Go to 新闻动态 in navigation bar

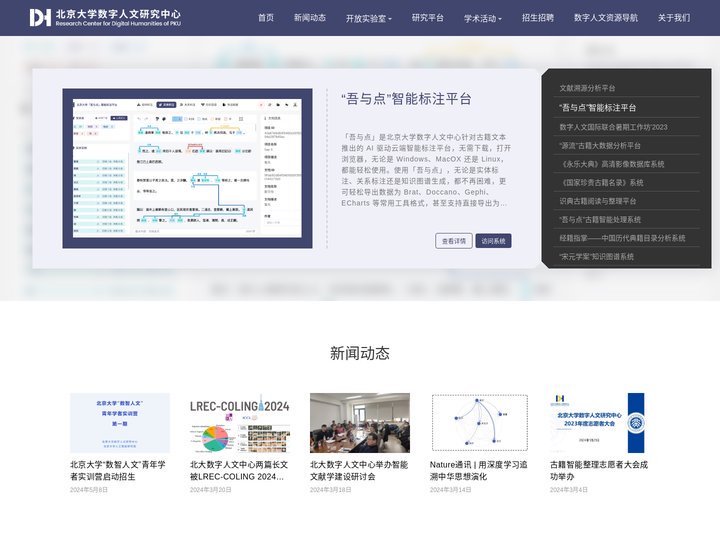click(310, 18)
